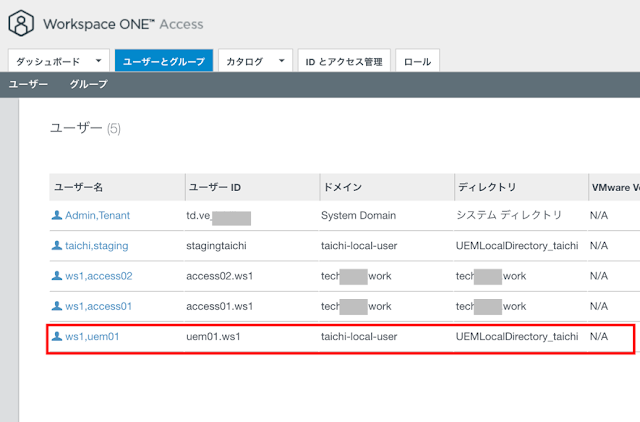The height and width of the screenshot is (422, 640).
Task: Click the N/A value in the ws1,access02 row
Action: [599, 275]
